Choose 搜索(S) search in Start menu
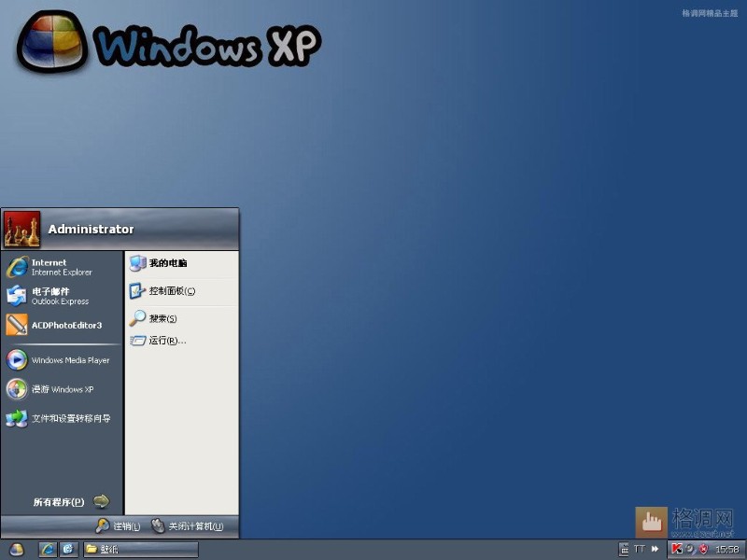Image resolution: width=747 pixels, height=560 pixels. pos(181,318)
